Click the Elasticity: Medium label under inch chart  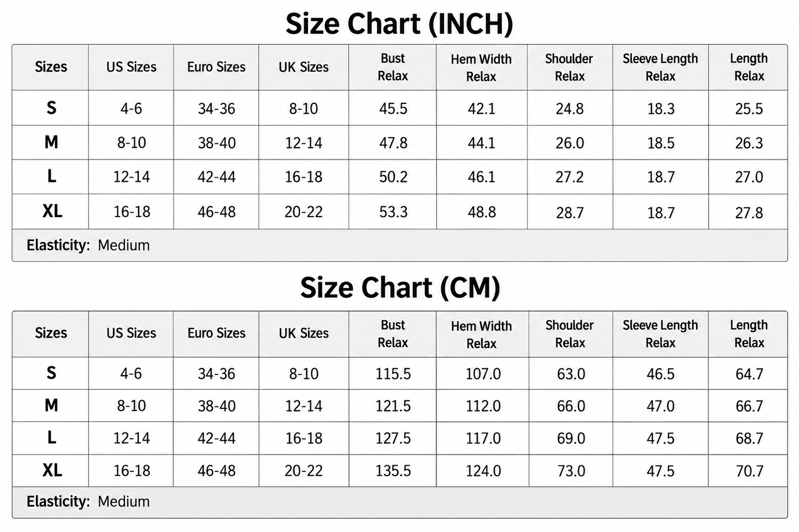pos(88,245)
